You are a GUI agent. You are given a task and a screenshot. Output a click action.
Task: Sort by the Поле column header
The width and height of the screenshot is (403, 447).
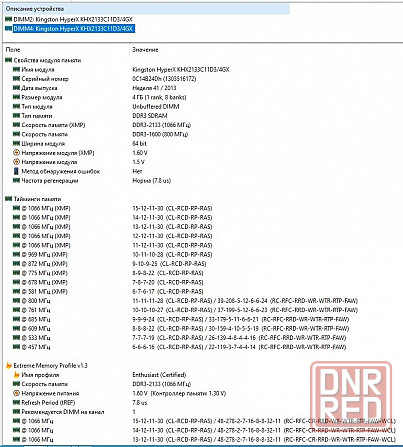pyautogui.click(x=13, y=49)
